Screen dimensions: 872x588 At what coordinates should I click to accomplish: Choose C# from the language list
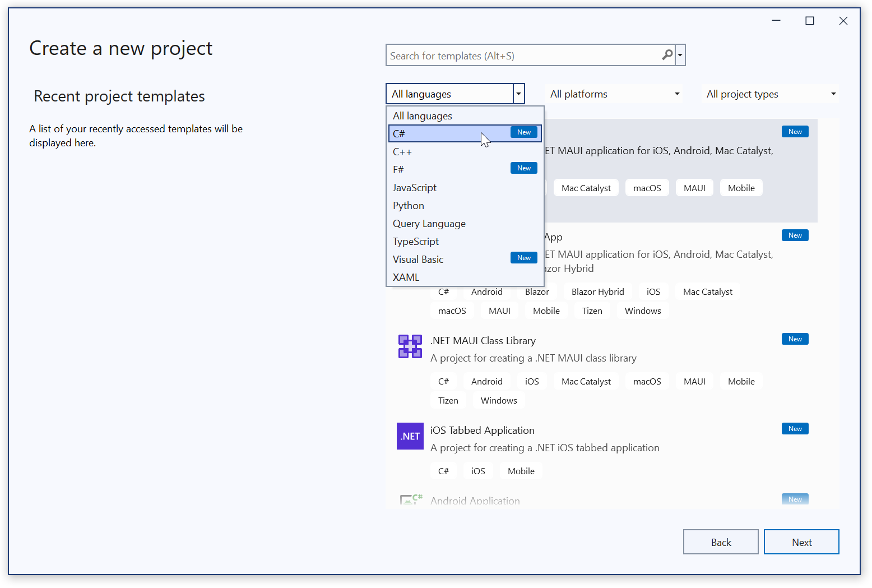(465, 133)
